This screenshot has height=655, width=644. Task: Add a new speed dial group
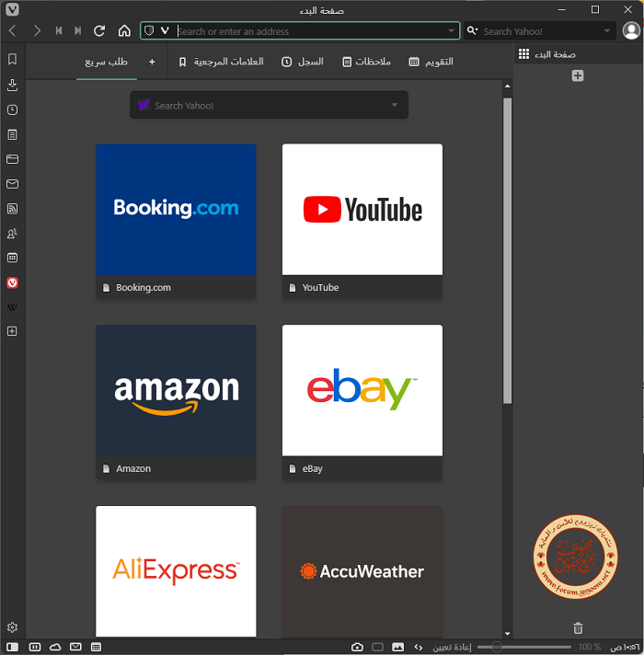pos(152,62)
